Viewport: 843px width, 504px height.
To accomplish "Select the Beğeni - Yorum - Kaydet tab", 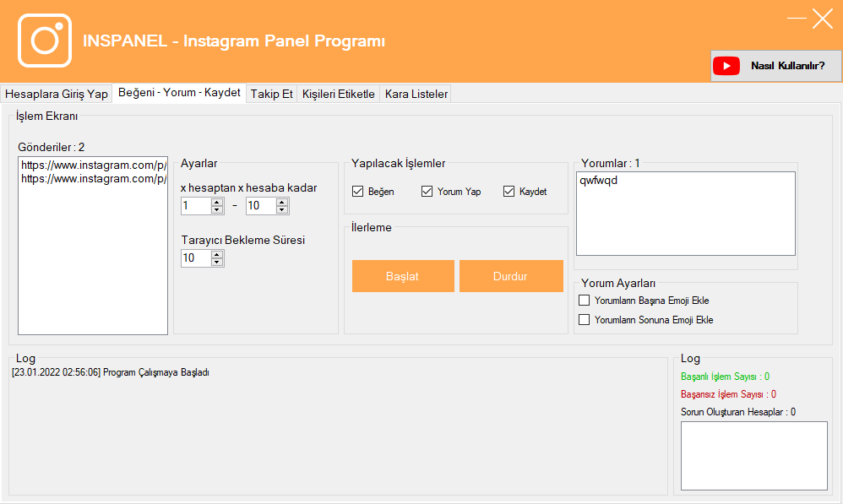I will click(x=179, y=92).
